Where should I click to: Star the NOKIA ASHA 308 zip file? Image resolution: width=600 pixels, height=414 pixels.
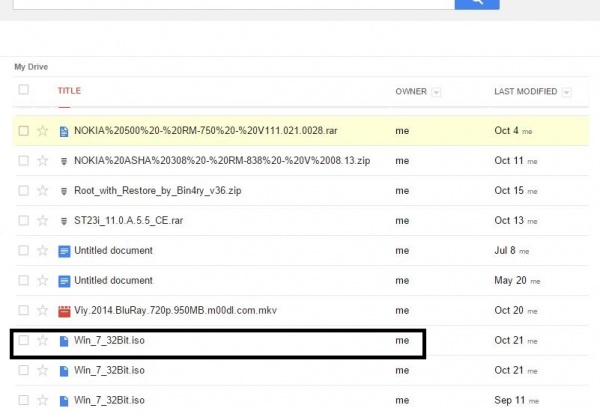42,161
